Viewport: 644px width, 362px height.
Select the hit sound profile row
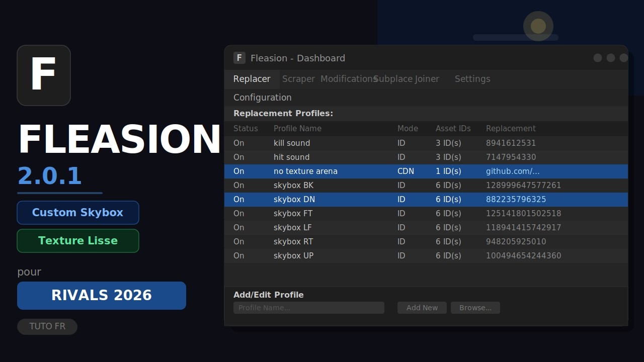[x=426, y=157]
